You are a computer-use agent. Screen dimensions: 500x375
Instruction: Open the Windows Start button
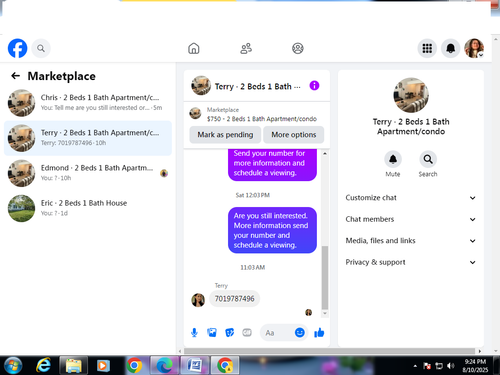coord(12,365)
